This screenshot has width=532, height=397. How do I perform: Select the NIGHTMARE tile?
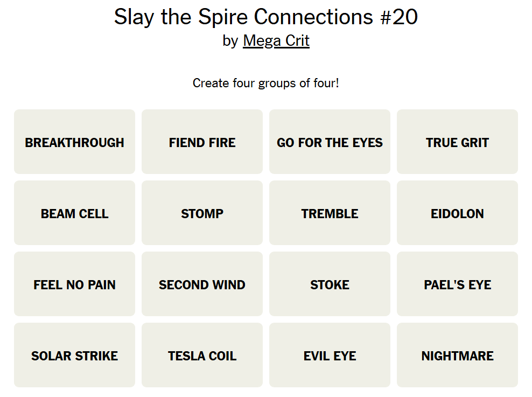(x=457, y=356)
